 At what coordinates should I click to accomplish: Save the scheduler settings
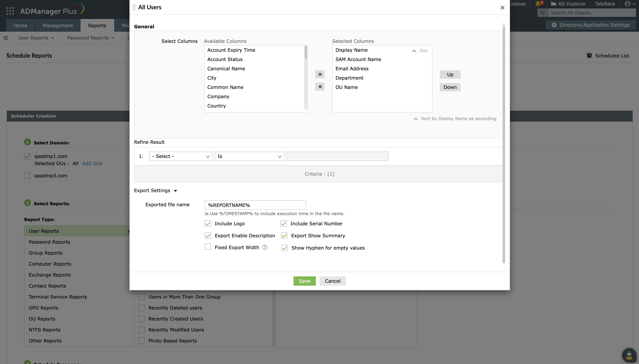tap(304, 281)
